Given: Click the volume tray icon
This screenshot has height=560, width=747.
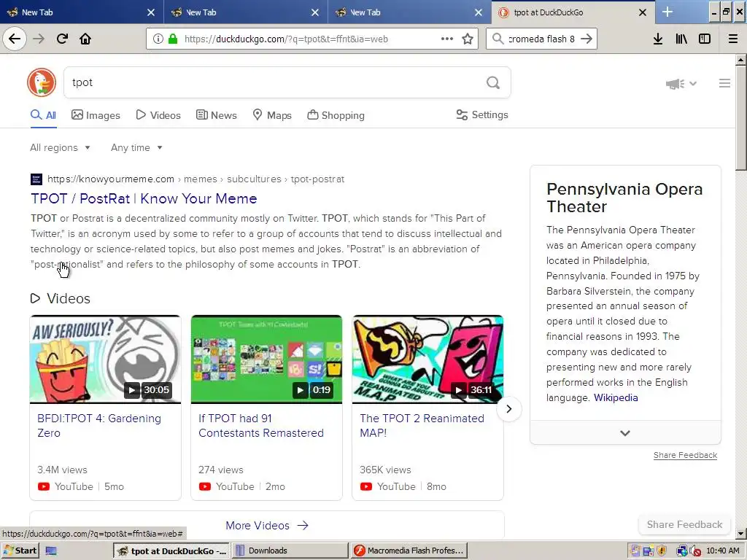Looking at the screenshot, I should pos(695,551).
